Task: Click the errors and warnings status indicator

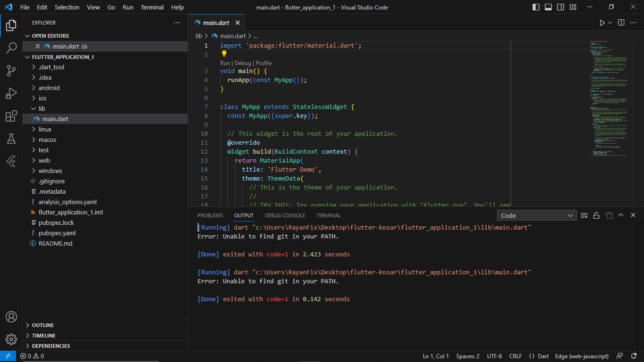Action: click(32, 356)
